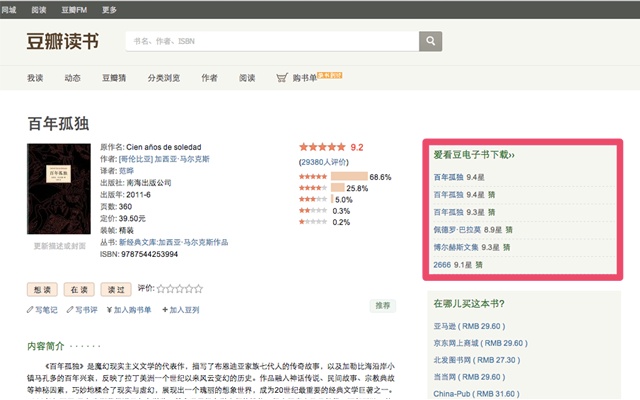Click the search magnifier button
The width and height of the screenshot is (640, 400).
pyautogui.click(x=430, y=41)
